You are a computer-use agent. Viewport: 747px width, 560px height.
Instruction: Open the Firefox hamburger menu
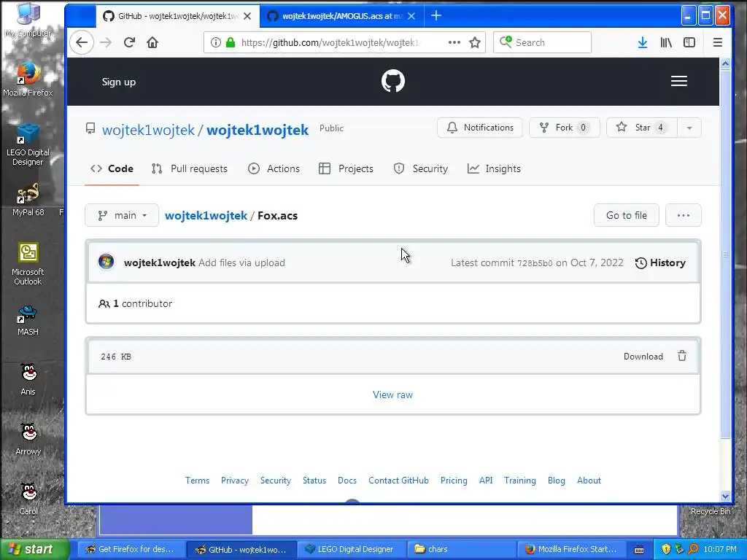coord(718,42)
